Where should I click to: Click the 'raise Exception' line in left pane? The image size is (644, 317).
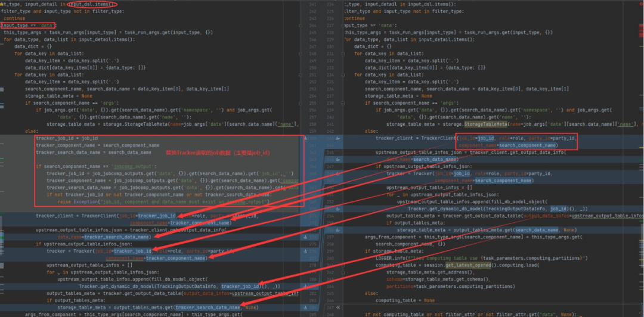click(163, 201)
